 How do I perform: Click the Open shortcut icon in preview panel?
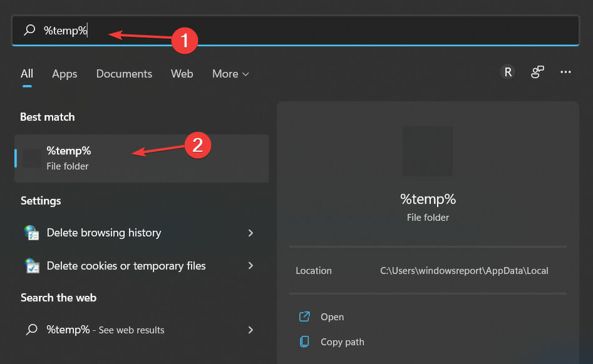tap(305, 316)
